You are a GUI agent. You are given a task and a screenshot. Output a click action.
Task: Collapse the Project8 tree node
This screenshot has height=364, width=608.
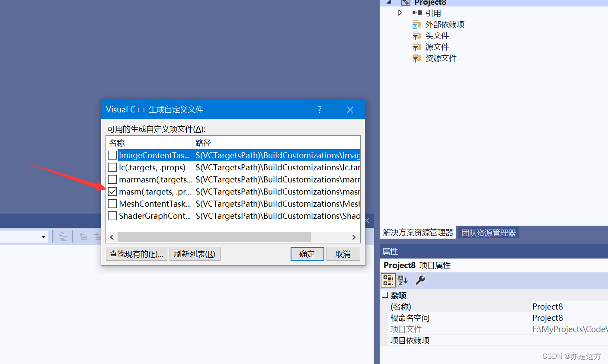click(x=389, y=2)
